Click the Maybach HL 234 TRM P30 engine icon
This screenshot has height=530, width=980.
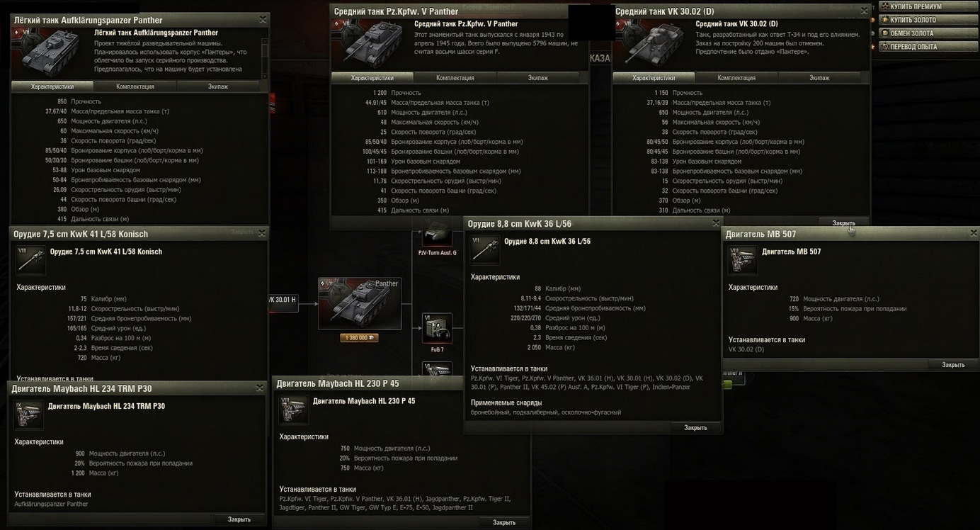click(29, 415)
